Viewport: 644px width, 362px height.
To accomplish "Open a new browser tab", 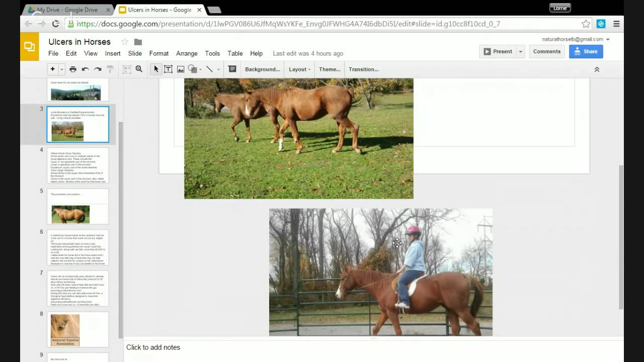I will (214, 10).
